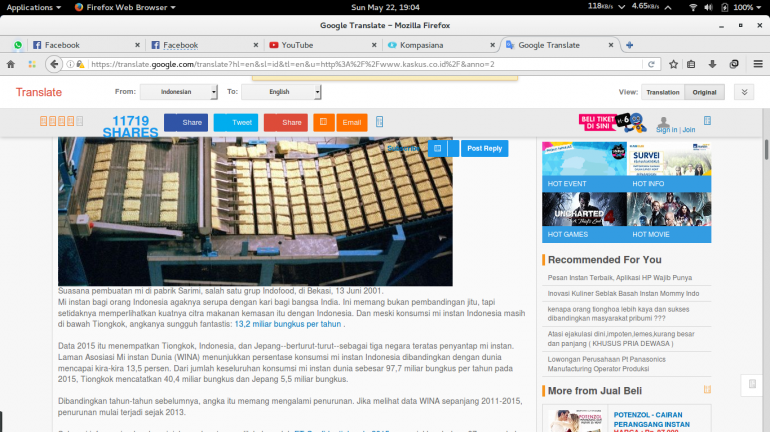Click the page vertical scrollbar thumb
Screen dimensions: 770x432
coord(766,150)
